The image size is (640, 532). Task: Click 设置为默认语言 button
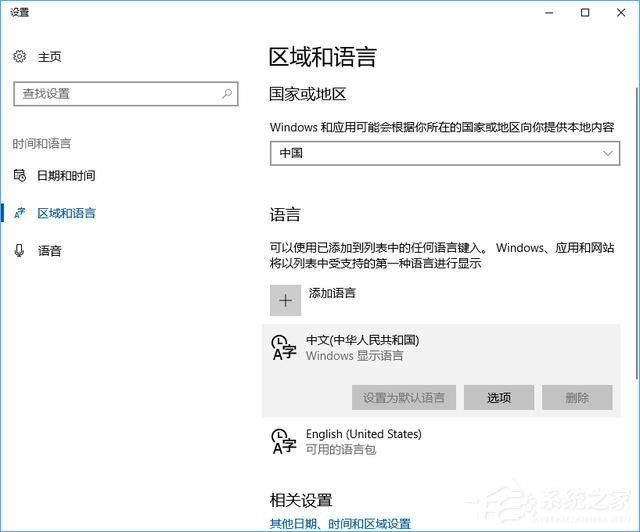(x=404, y=398)
